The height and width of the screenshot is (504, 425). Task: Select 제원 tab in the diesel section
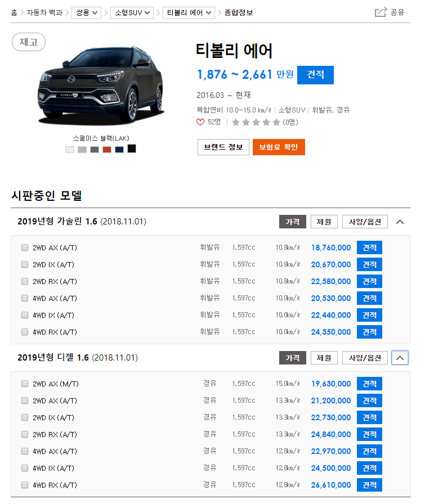[x=324, y=358]
